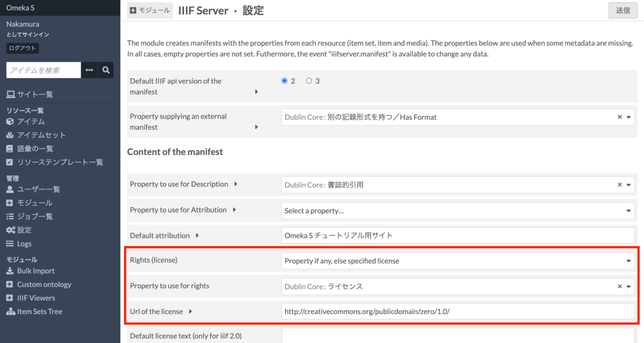
Task: Click the plus icon beside モジュール in sidebar
Action: pyautogui.click(x=10, y=203)
